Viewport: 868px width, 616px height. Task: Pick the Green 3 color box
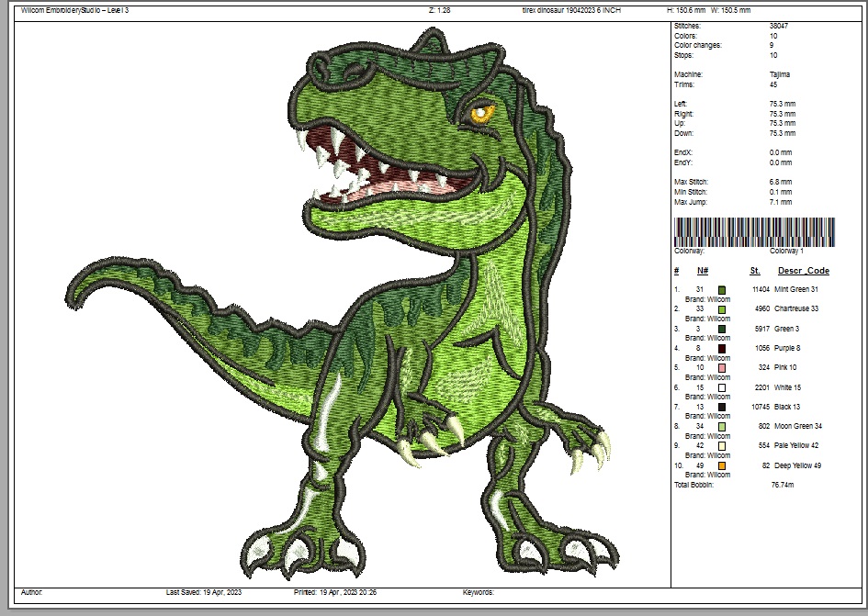(x=722, y=329)
